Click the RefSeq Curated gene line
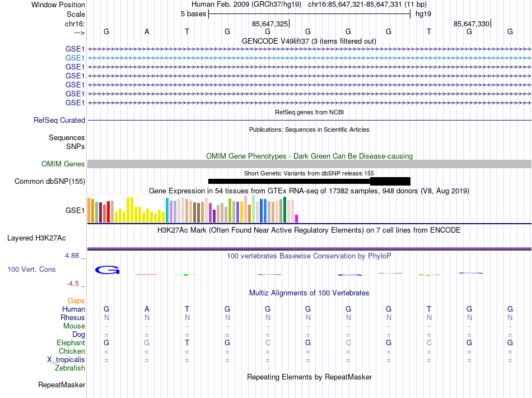 click(x=309, y=120)
